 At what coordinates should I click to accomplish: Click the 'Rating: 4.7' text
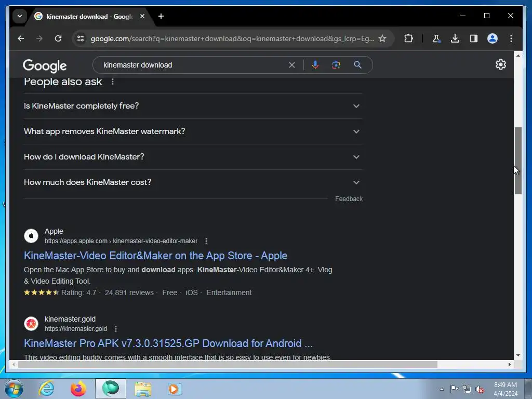(79, 292)
